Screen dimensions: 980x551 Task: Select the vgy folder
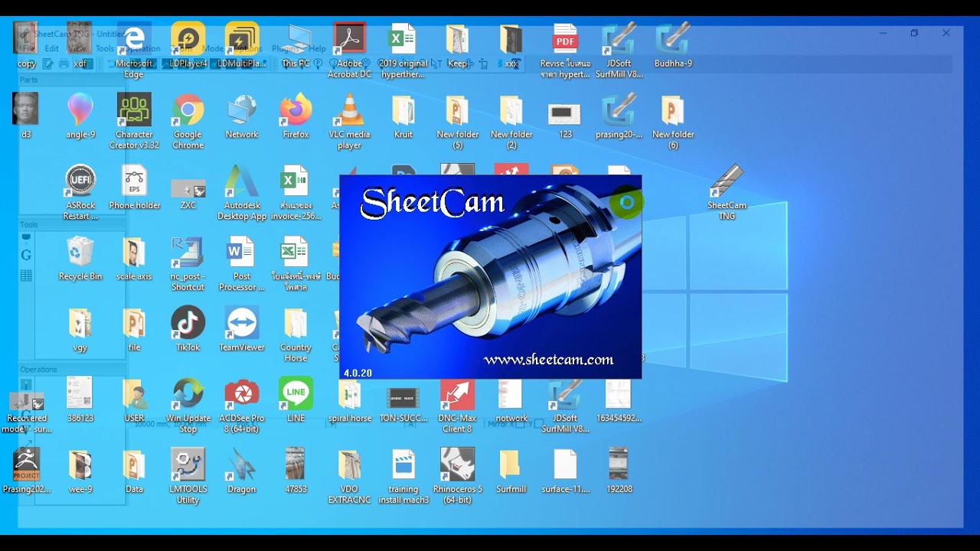pyautogui.click(x=80, y=329)
